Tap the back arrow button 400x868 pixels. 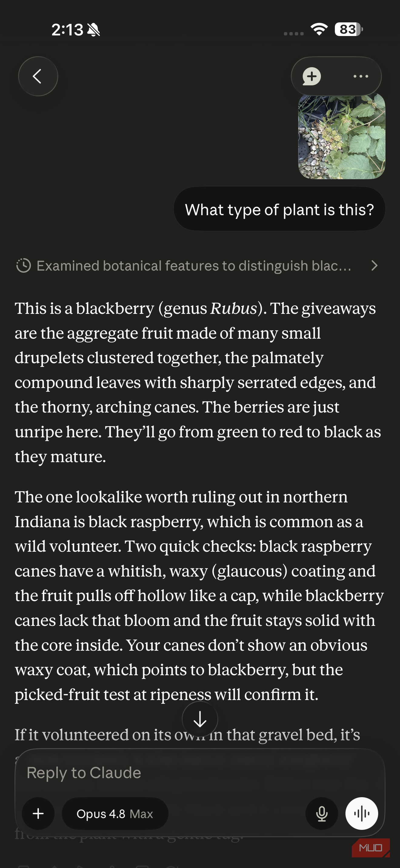(x=38, y=76)
